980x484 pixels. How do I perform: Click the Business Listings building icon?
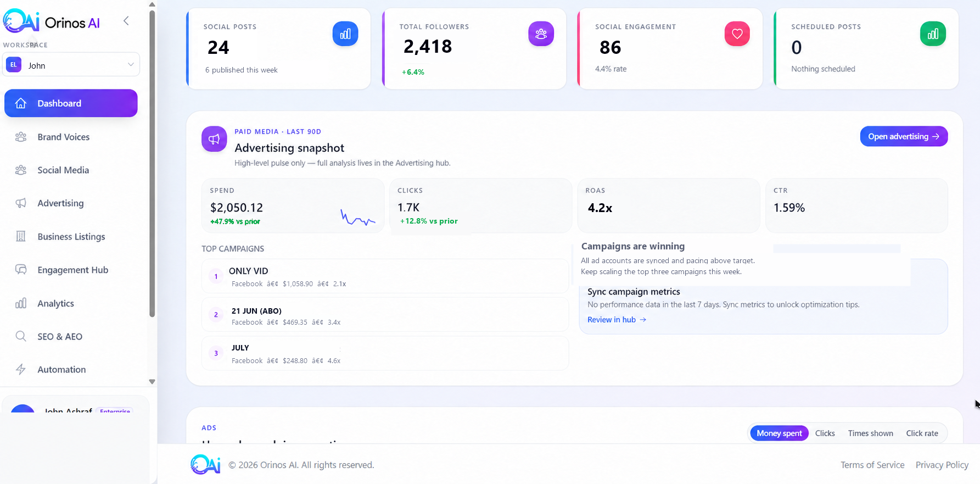[x=21, y=237]
